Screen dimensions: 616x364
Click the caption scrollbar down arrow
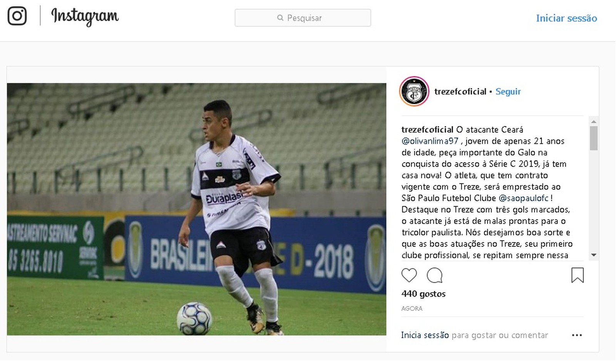tap(594, 255)
